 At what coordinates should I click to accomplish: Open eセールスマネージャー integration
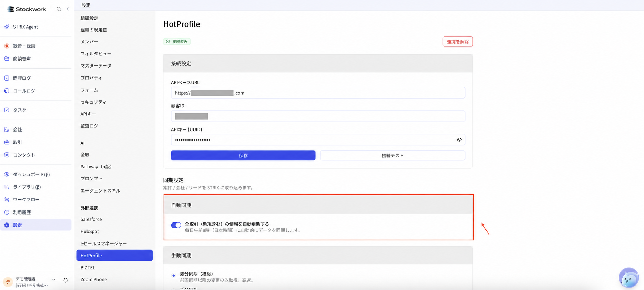pyautogui.click(x=104, y=244)
